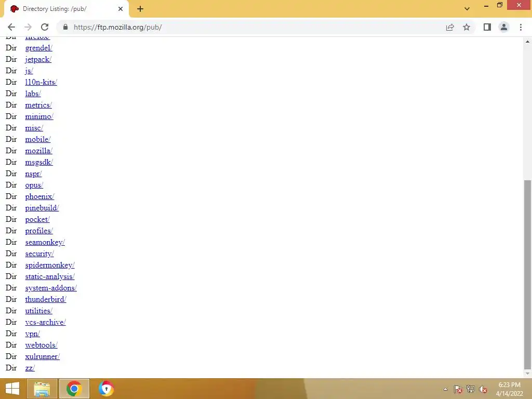Click the scrollbar up arrow
The image size is (532, 399).
tap(527, 42)
